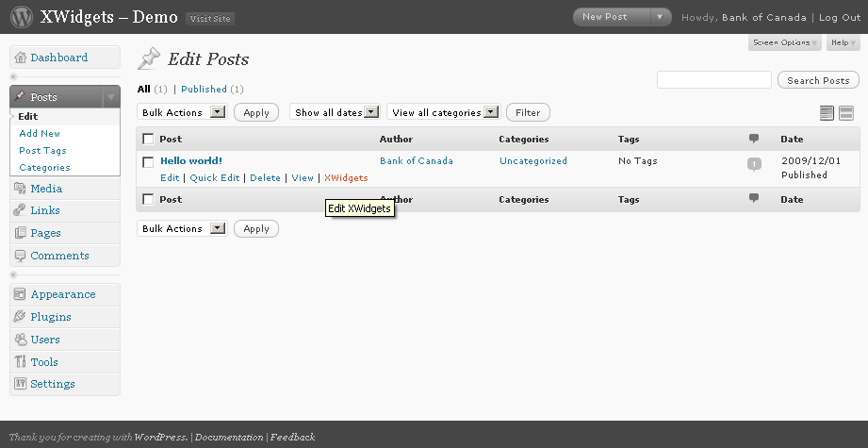Click the Users icon in sidebar
Image resolution: width=868 pixels, height=448 pixels.
click(21, 339)
